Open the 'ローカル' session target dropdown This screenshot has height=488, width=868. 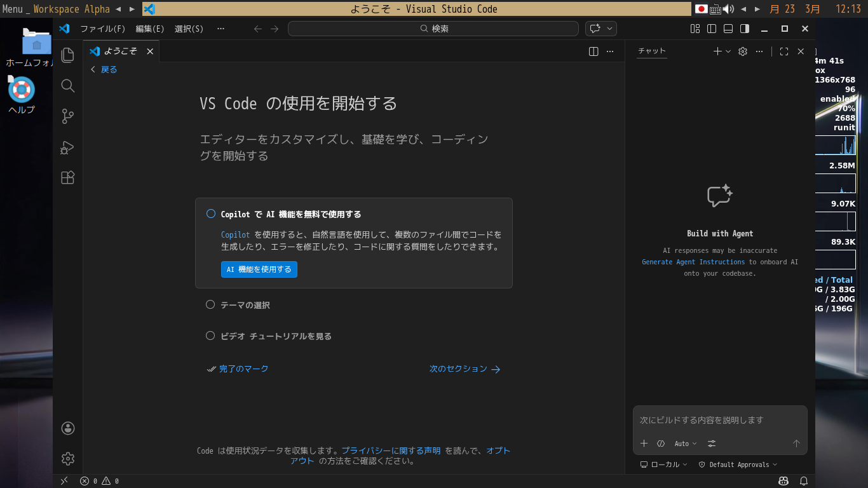(664, 464)
